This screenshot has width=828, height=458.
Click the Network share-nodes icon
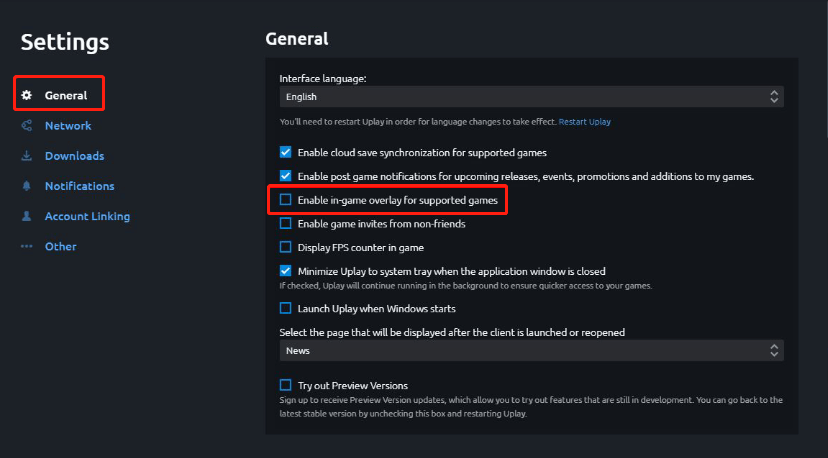pyautogui.click(x=26, y=126)
